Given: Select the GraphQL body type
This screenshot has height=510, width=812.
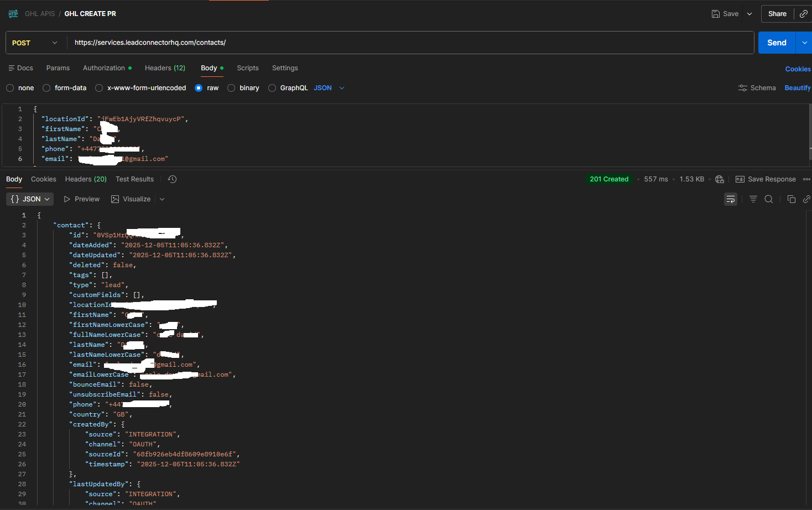Looking at the screenshot, I should (272, 88).
